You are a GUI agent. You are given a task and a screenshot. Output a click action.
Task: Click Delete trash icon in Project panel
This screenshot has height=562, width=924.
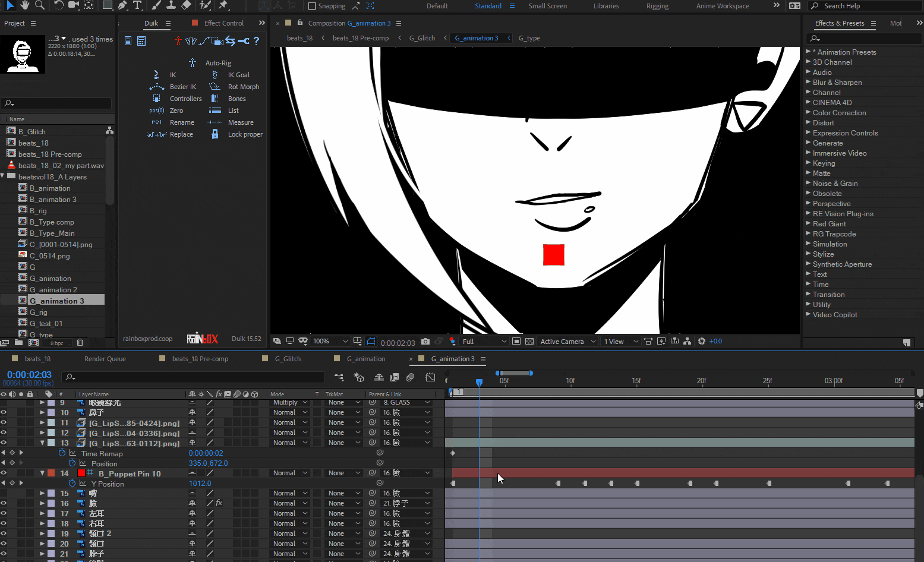tap(80, 343)
